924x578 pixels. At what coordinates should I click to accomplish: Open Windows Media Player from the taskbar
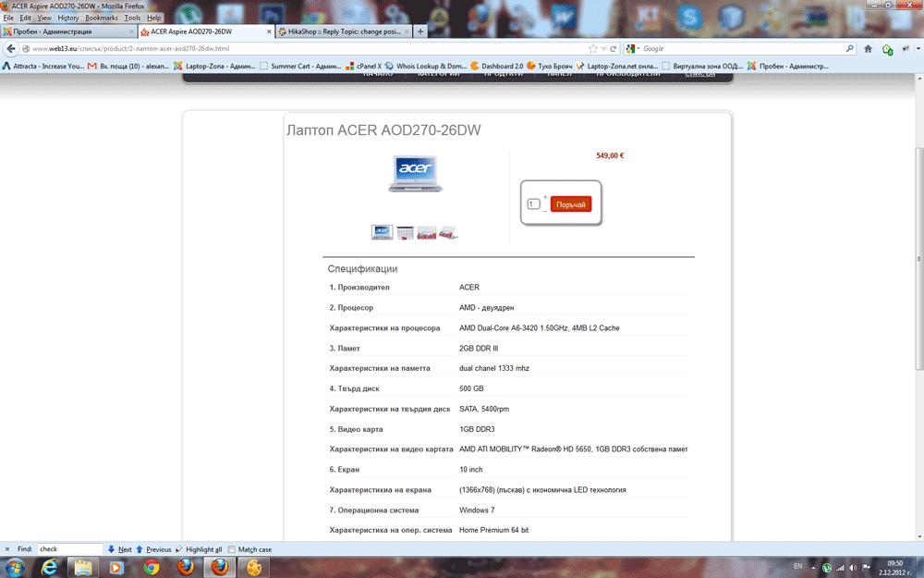pos(116,568)
